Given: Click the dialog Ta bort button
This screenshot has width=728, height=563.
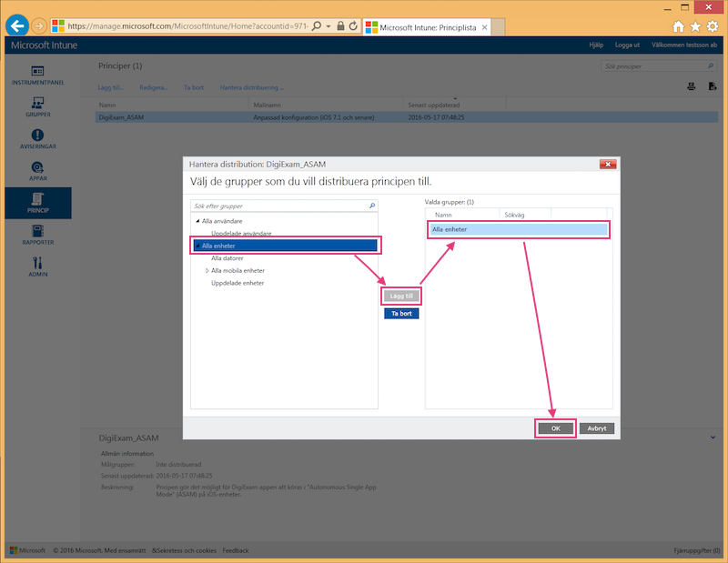Looking at the screenshot, I should (x=401, y=313).
